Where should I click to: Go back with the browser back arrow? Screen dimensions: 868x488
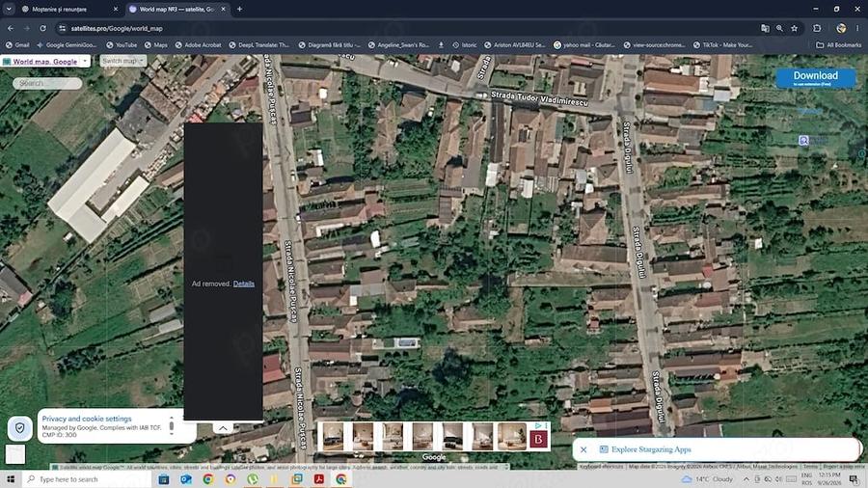(11, 28)
